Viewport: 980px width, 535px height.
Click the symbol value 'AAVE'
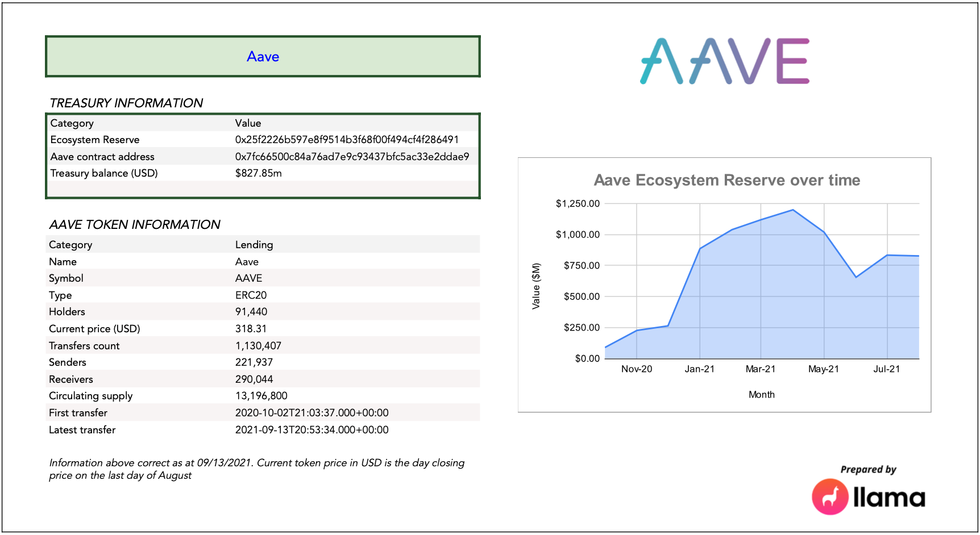pos(248,278)
